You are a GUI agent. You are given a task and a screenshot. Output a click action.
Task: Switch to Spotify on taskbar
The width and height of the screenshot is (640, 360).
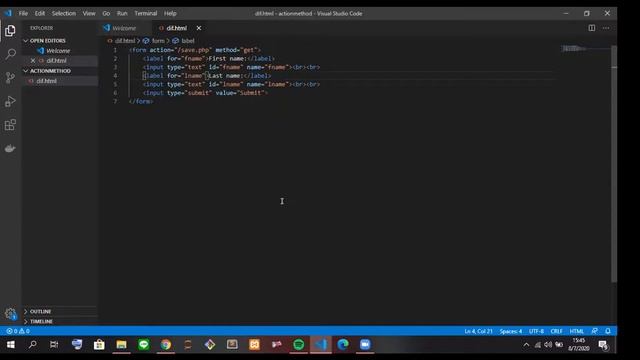coord(298,345)
